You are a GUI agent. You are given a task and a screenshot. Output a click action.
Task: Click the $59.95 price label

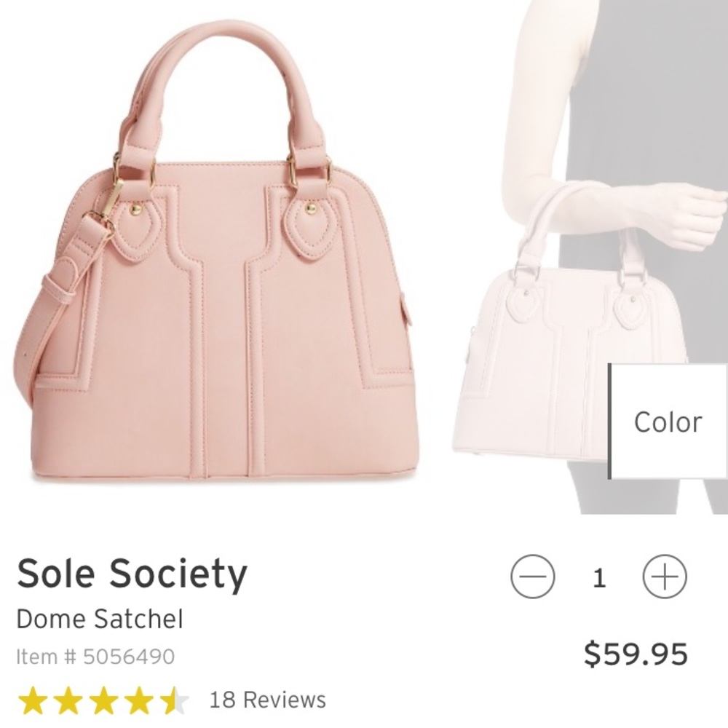636,653
